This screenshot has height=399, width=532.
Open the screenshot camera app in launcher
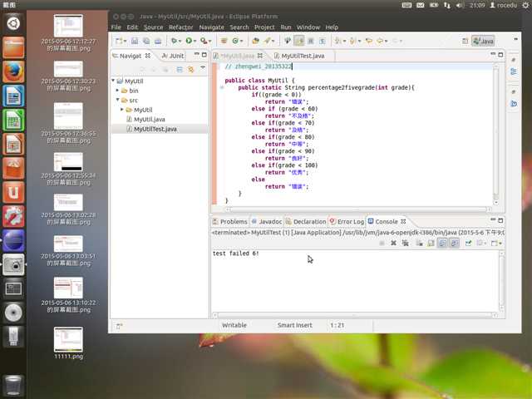pos(13,264)
